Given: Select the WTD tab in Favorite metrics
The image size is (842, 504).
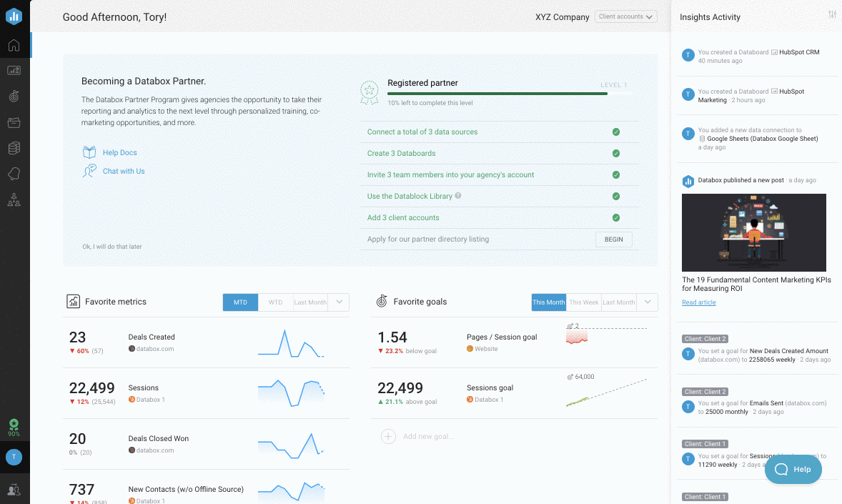Looking at the screenshot, I should click(x=275, y=302).
